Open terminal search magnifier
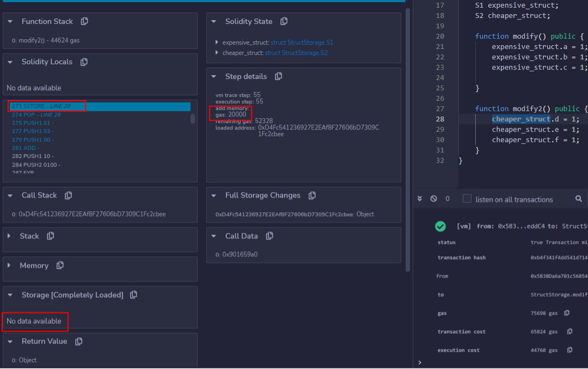Viewport: 588px width, 369px height. click(579, 199)
